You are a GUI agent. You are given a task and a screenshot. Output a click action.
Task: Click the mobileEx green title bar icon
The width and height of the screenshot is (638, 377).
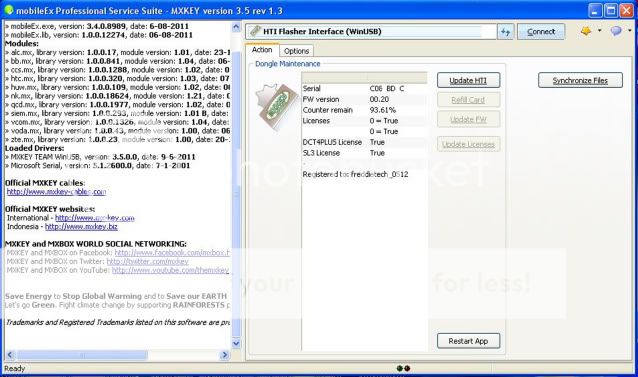(x=8, y=10)
